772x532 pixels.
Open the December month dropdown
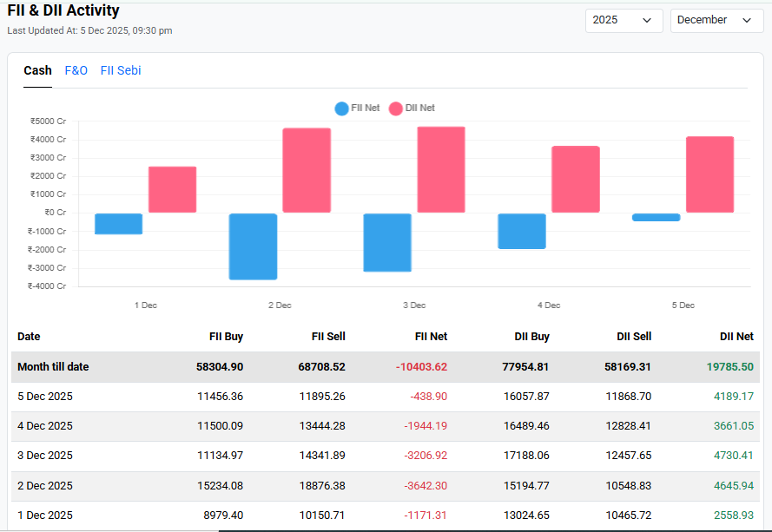tap(716, 19)
